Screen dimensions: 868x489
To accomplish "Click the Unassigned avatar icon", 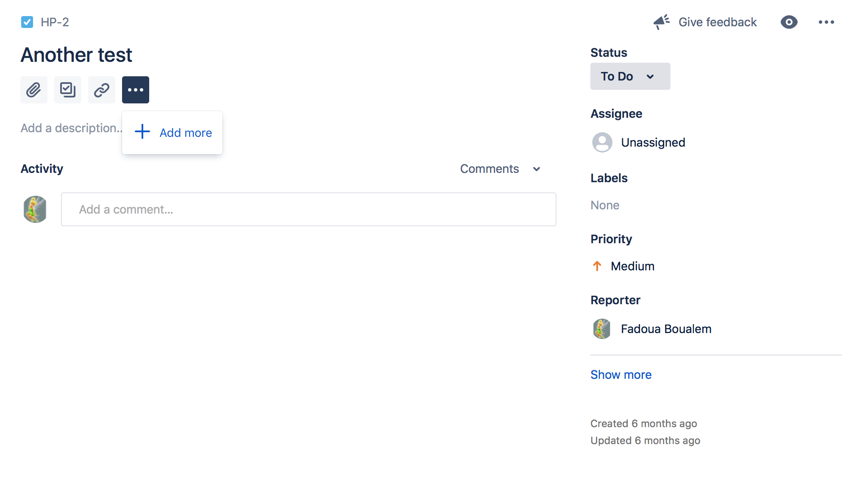I will (601, 142).
